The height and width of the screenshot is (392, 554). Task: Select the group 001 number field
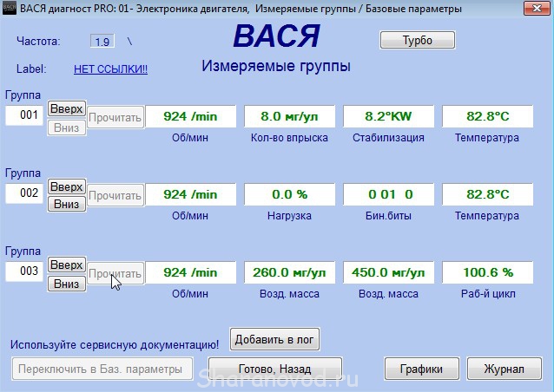(24, 115)
